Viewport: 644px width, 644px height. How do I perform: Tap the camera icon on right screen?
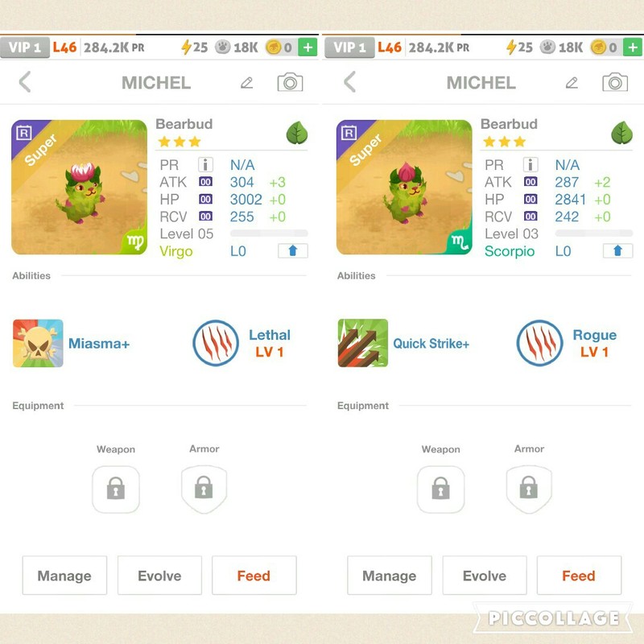615,82
